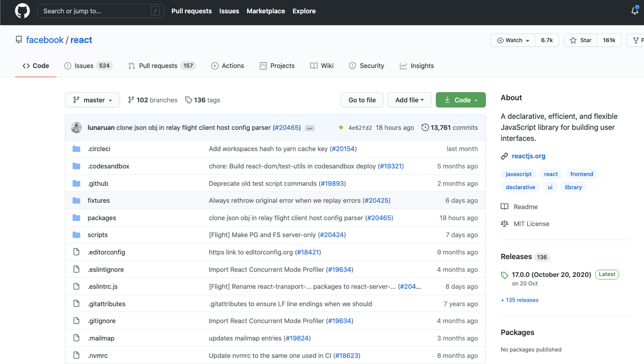Open the scripts folder icon
The image size is (644, 364).
pos(77,235)
